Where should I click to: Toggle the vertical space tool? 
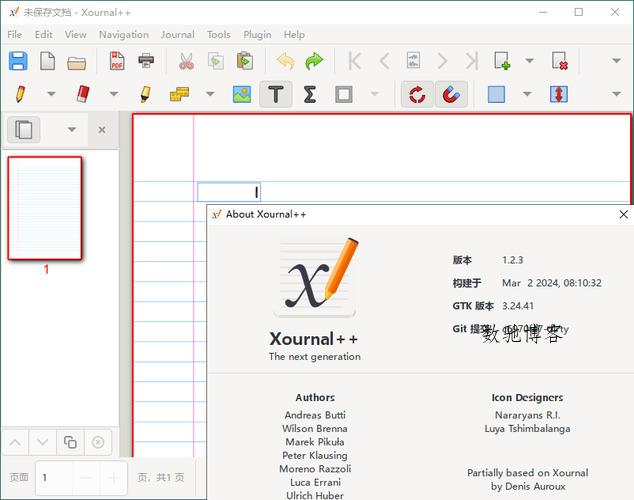point(559,94)
